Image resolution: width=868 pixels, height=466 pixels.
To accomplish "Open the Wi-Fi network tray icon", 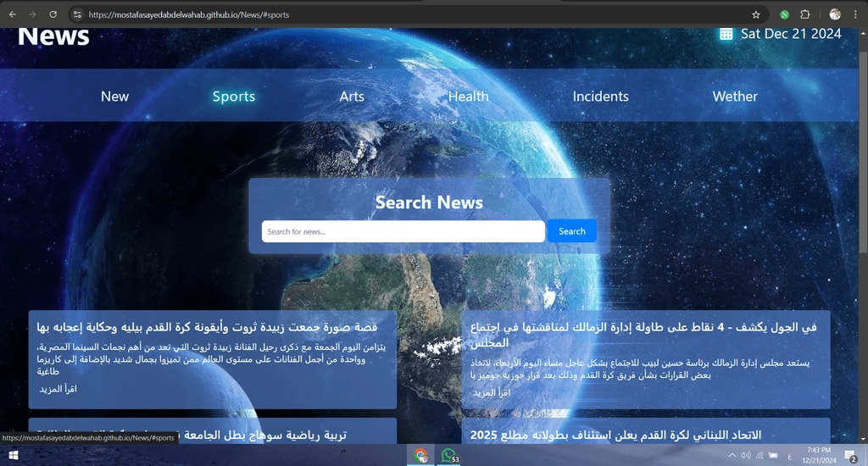I will coord(760,456).
